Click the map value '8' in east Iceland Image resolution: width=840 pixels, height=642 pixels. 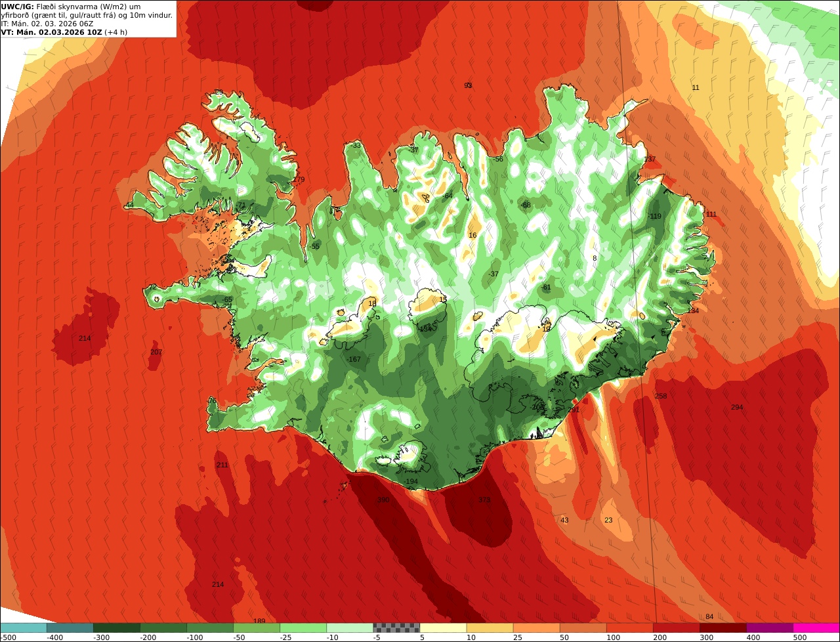(x=595, y=259)
